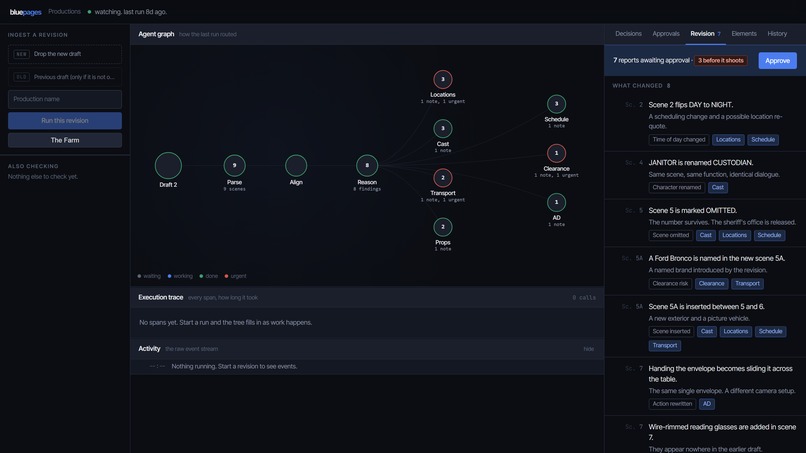Click Locations tag under Scene 5A inserted
The height and width of the screenshot is (453, 806).
tap(736, 332)
